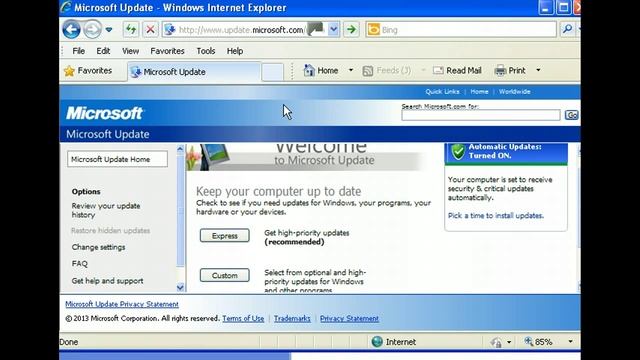This screenshot has height=360, width=640.
Task: Click Restore hidden updates option
Action: (110, 231)
